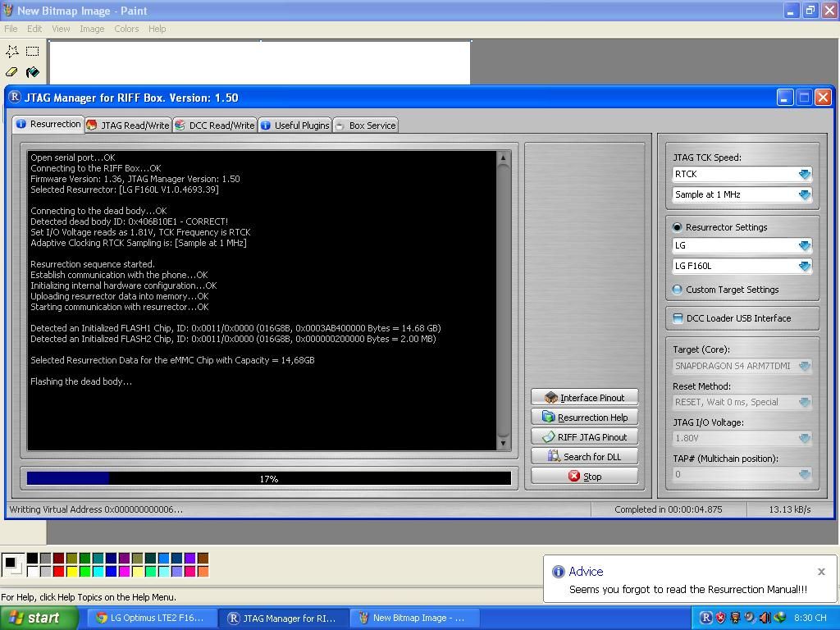Click the Unikey character tray icon

coord(736,618)
